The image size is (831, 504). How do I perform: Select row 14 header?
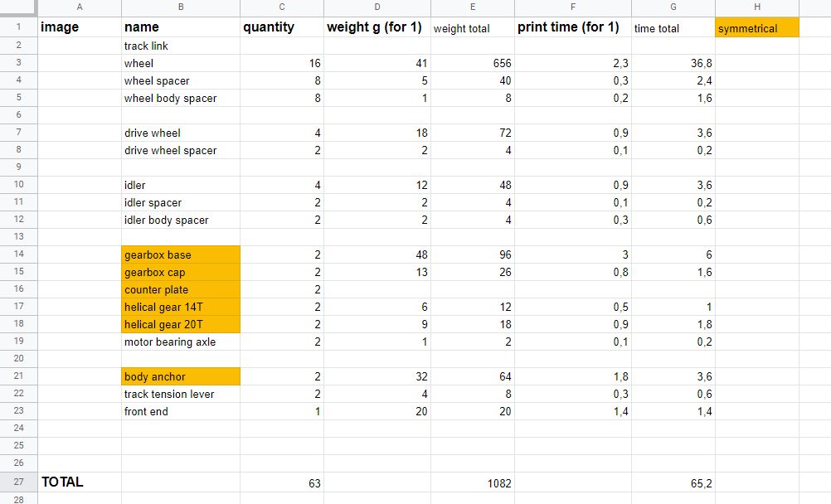[18, 254]
